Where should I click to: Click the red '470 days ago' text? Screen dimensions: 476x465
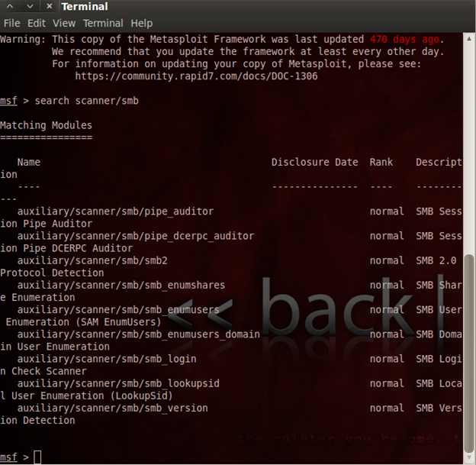coord(404,39)
